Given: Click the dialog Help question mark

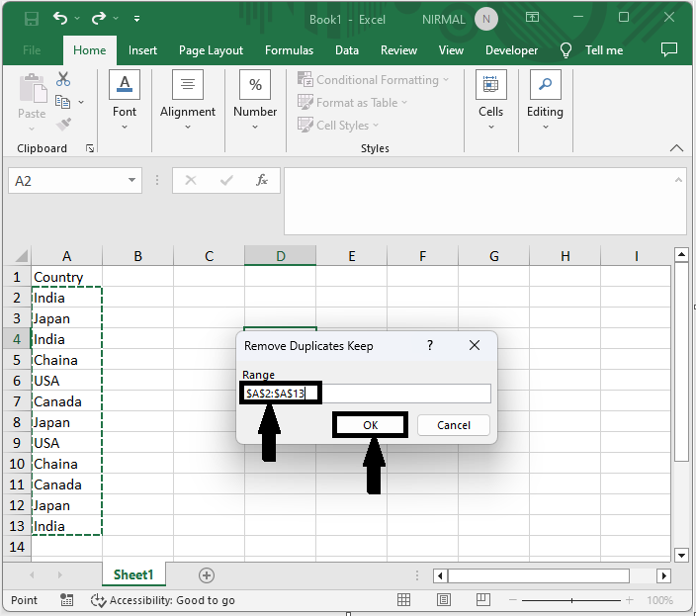Looking at the screenshot, I should click(x=430, y=345).
